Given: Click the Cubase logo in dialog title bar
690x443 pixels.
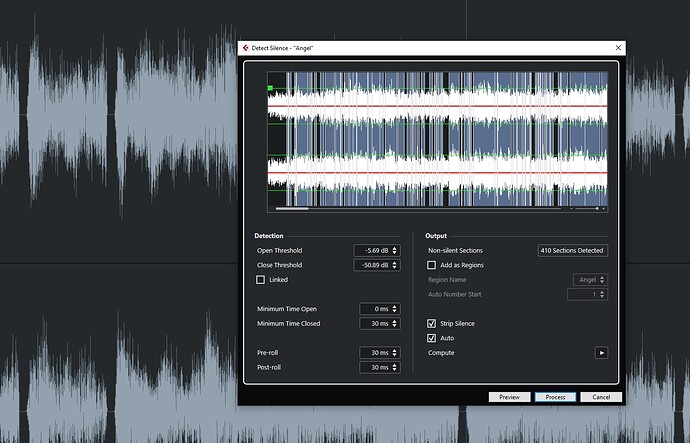Looking at the screenshot, I should click(x=246, y=47).
